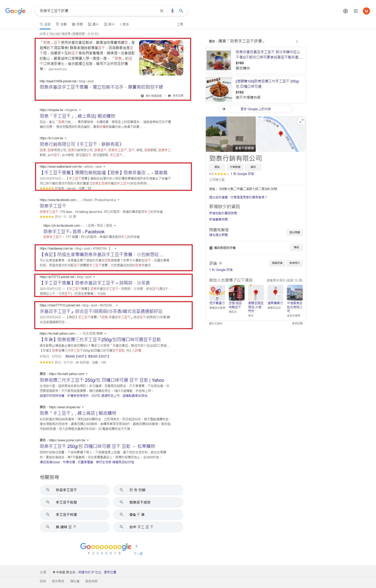
Task: Click 更多 Google 上的內容 button
Action: (x=255, y=109)
